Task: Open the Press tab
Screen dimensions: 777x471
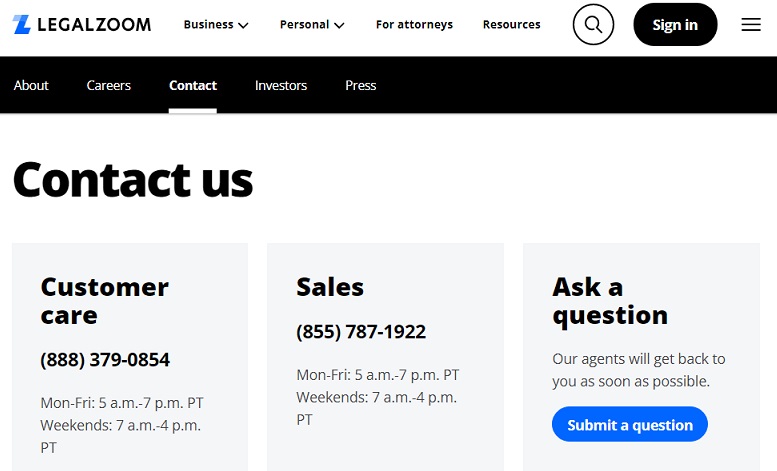Action: point(361,85)
